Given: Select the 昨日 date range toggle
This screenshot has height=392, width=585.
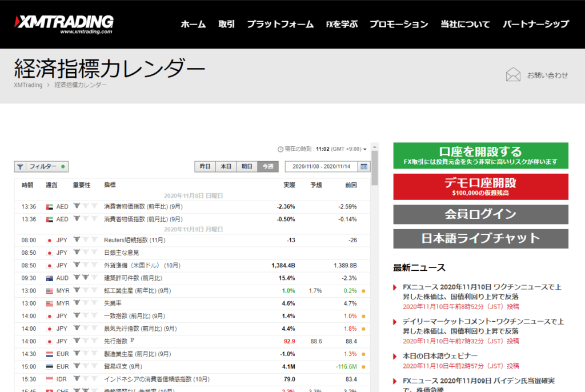Looking at the screenshot, I should [x=205, y=167].
